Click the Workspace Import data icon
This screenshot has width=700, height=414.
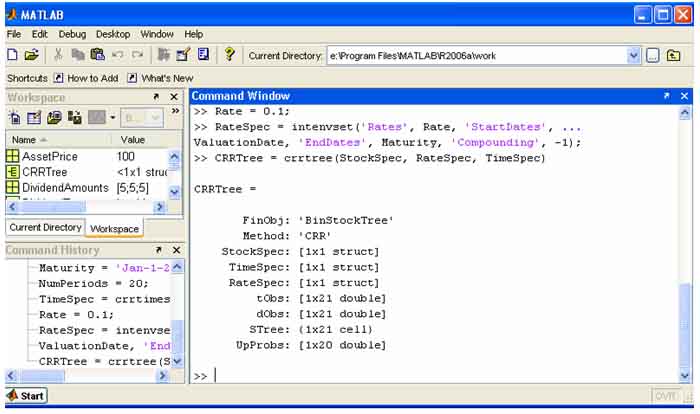pyautogui.click(x=54, y=118)
